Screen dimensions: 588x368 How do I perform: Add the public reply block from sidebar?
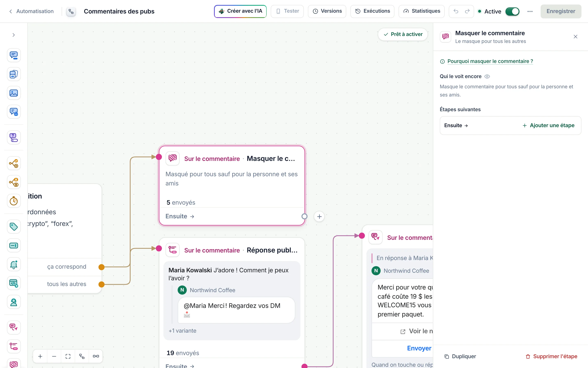(x=14, y=346)
